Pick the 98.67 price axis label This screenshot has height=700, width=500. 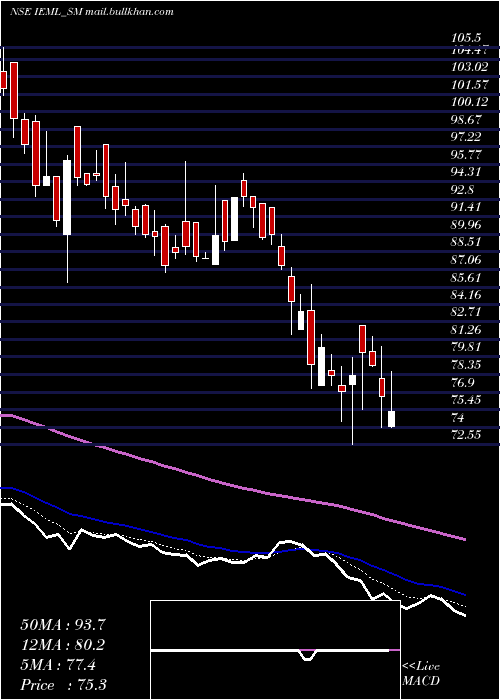(x=466, y=120)
